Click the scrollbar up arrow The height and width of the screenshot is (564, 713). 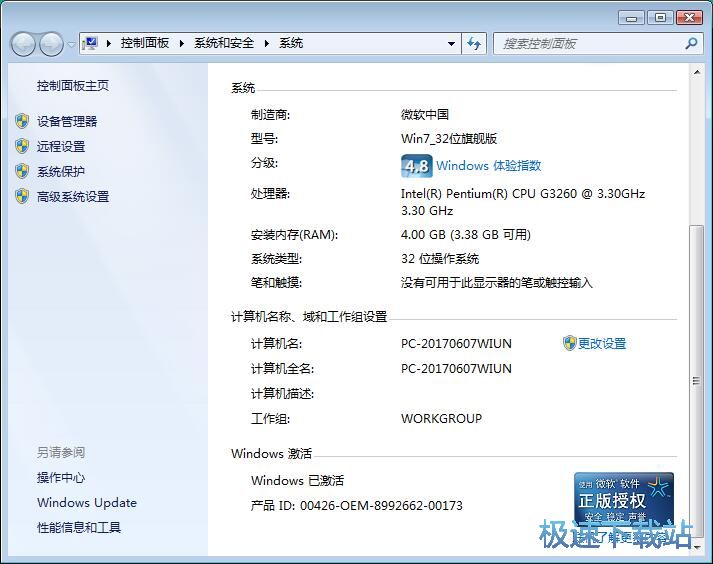click(x=697, y=73)
